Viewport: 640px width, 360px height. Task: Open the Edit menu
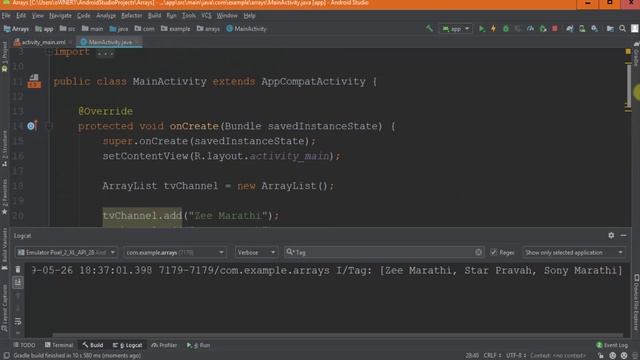21,16
